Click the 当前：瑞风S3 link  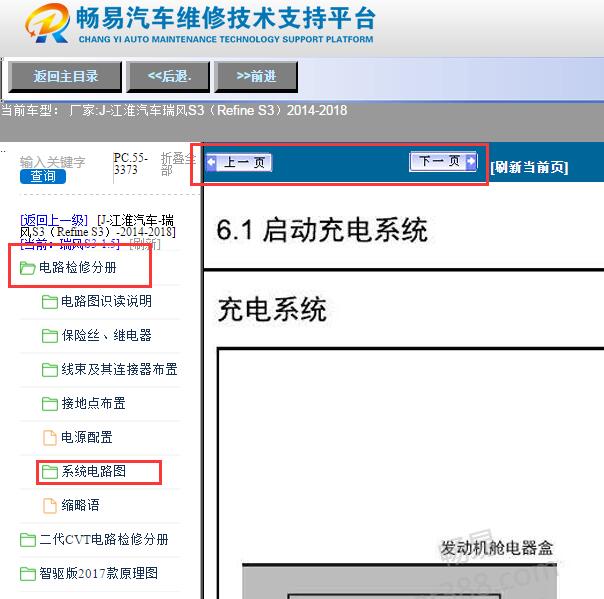click(70, 244)
